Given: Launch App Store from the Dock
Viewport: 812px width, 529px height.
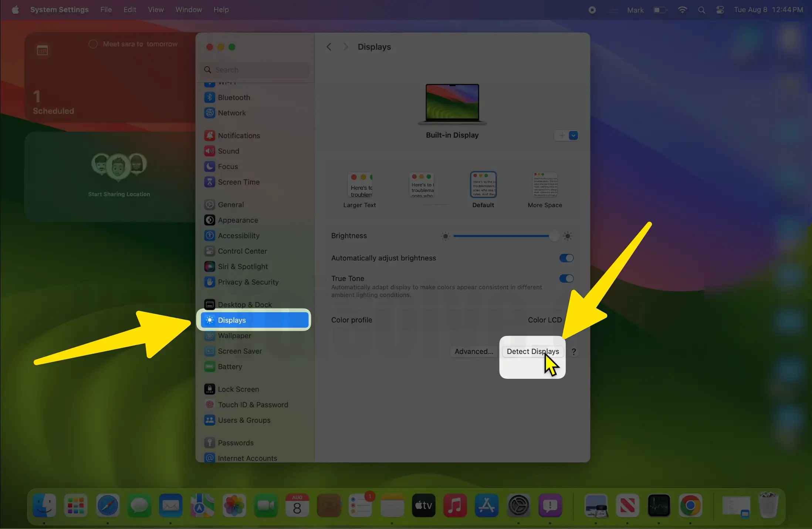Looking at the screenshot, I should click(x=486, y=505).
